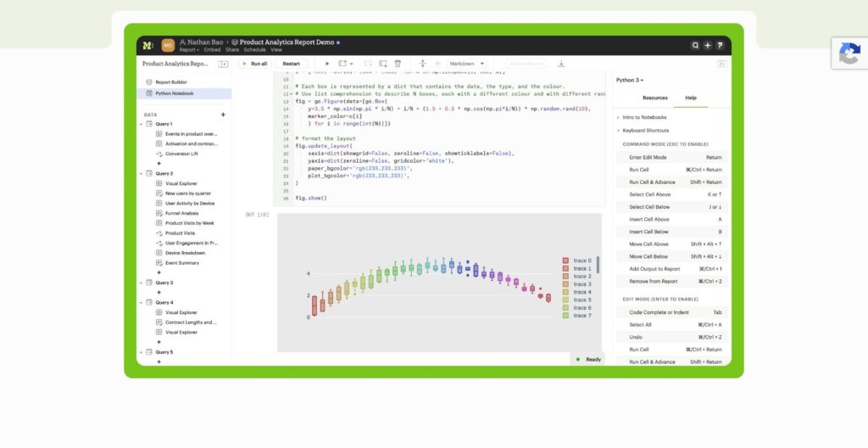The height and width of the screenshot is (448, 868).
Task: Collapse Keyboard Shortcuts section
Action: 645,131
